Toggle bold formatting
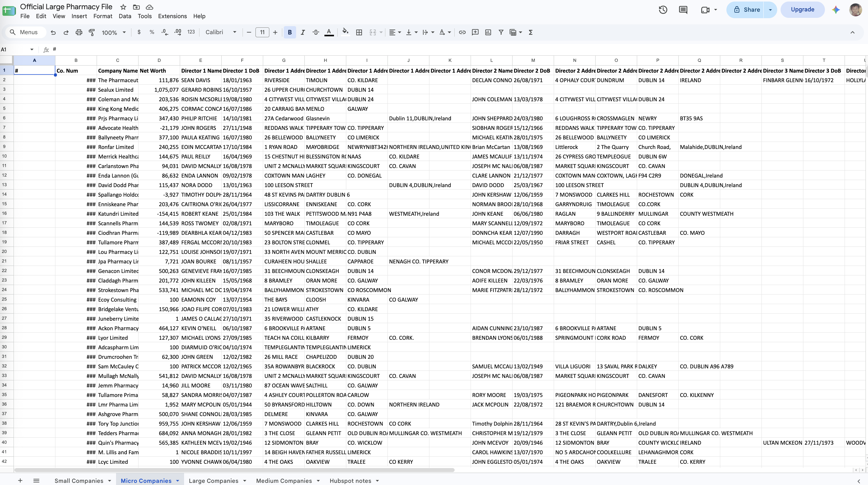This screenshot has height=485, width=868. (290, 32)
